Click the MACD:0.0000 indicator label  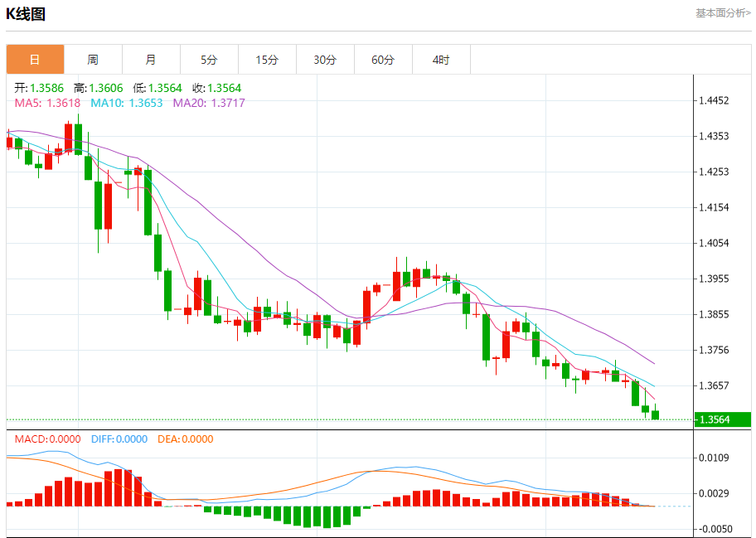(48, 439)
